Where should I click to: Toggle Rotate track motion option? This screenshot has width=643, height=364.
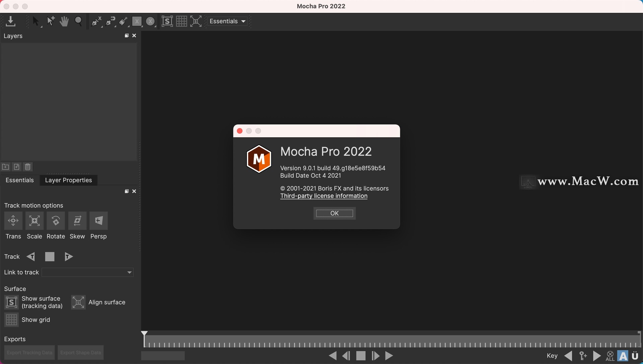point(56,221)
